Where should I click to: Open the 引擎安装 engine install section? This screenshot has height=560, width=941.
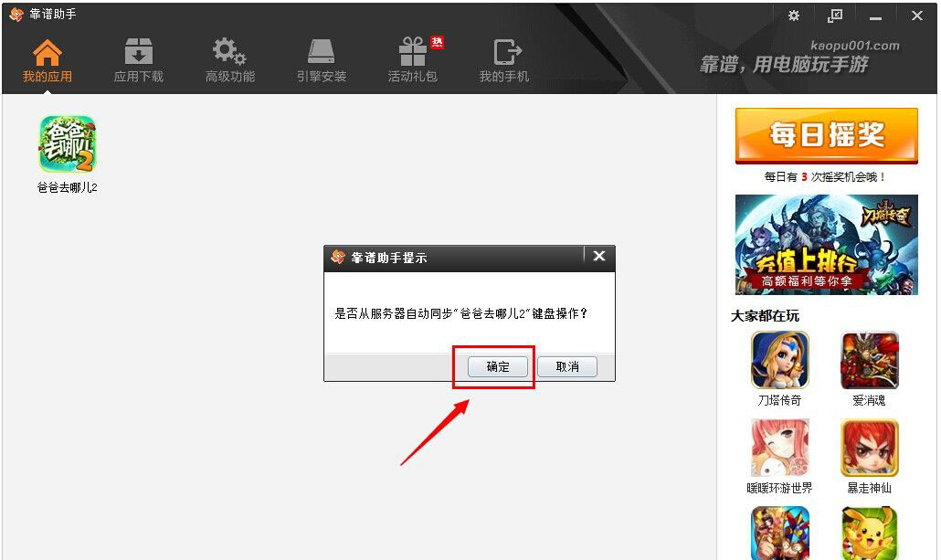[321, 57]
